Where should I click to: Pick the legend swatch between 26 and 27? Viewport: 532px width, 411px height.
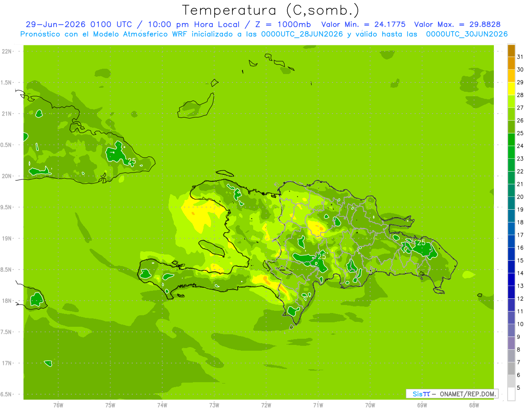(x=511, y=114)
